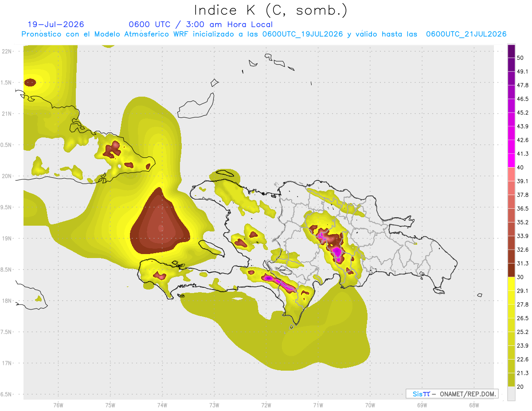Click the '73W' longitude label

click(x=214, y=405)
